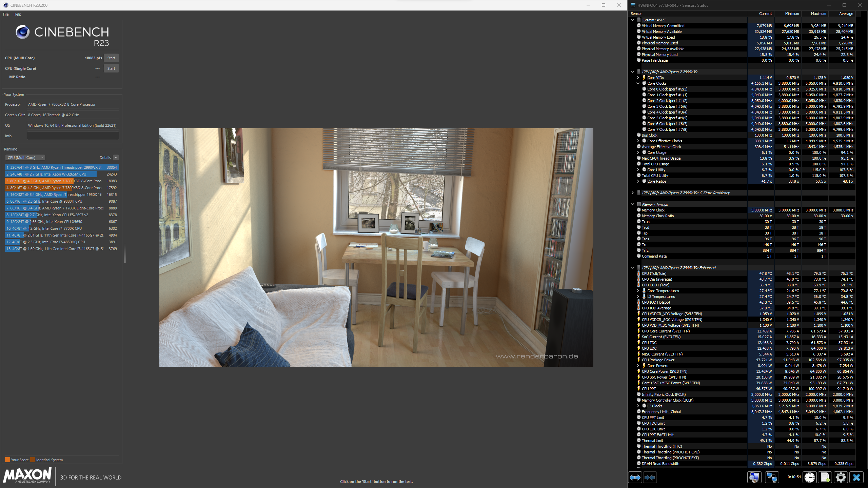The width and height of the screenshot is (868, 488).
Task: Collapse the CPU [#0] AMD Ryzen 7 7800X3D group
Action: [633, 72]
